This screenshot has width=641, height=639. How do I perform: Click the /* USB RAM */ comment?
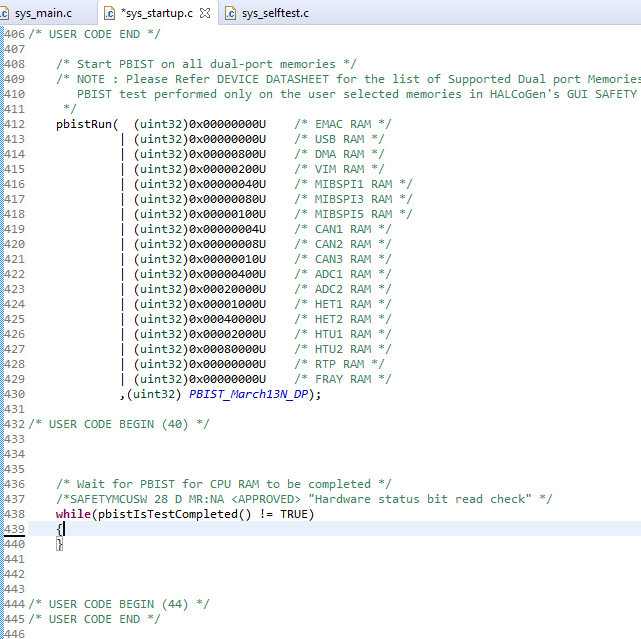coord(339,139)
